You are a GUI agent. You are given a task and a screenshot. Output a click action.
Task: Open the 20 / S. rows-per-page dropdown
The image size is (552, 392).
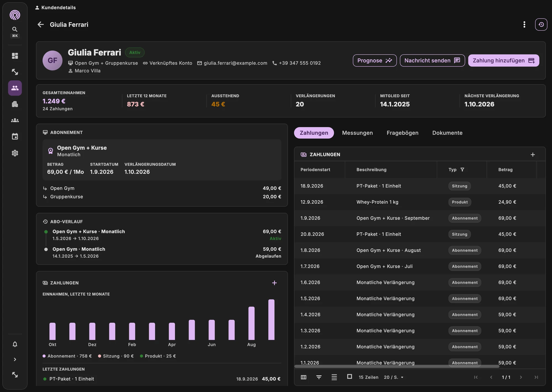394,377
